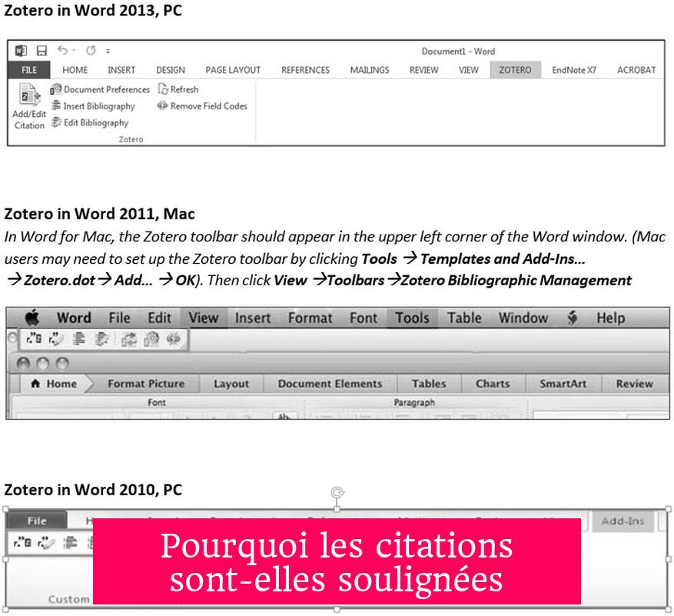Open the Table menu in Mac Word

(x=464, y=318)
